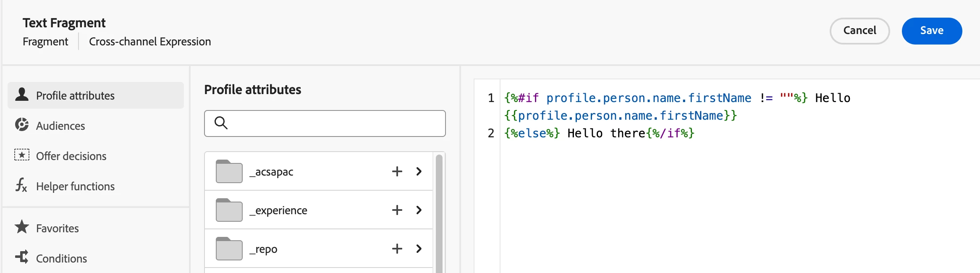Open the Favorites menu item

(96, 228)
